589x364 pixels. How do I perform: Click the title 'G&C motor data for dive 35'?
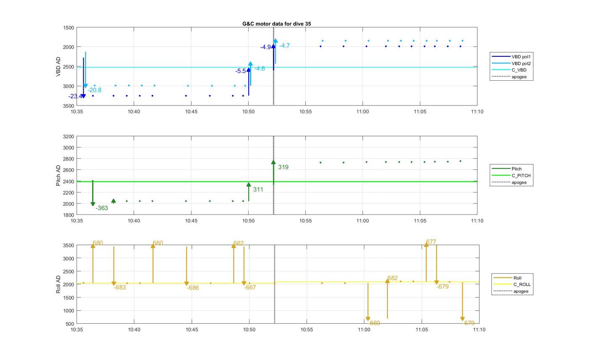[276, 24]
